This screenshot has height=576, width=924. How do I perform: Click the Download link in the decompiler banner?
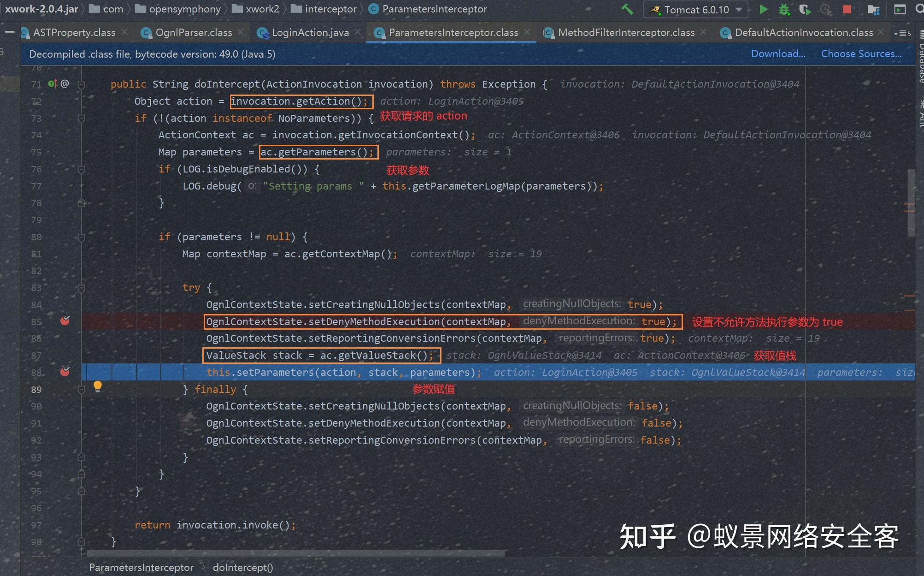pyautogui.click(x=777, y=53)
